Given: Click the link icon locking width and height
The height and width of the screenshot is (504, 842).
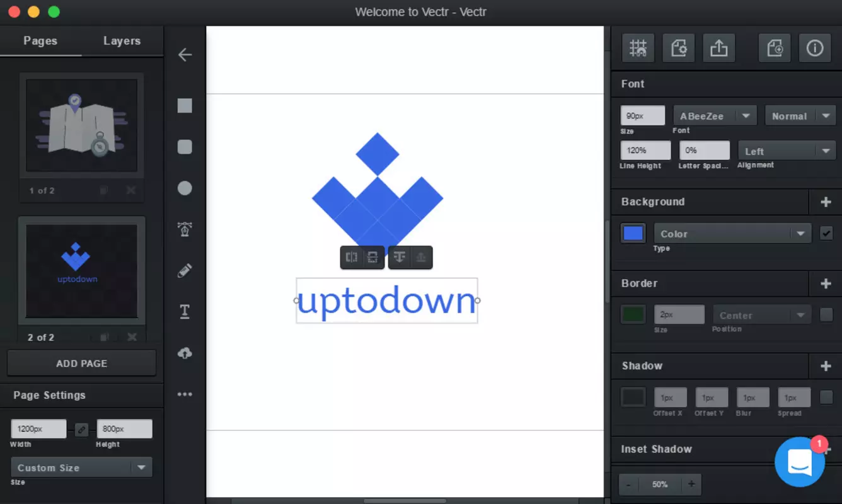Looking at the screenshot, I should [81, 430].
